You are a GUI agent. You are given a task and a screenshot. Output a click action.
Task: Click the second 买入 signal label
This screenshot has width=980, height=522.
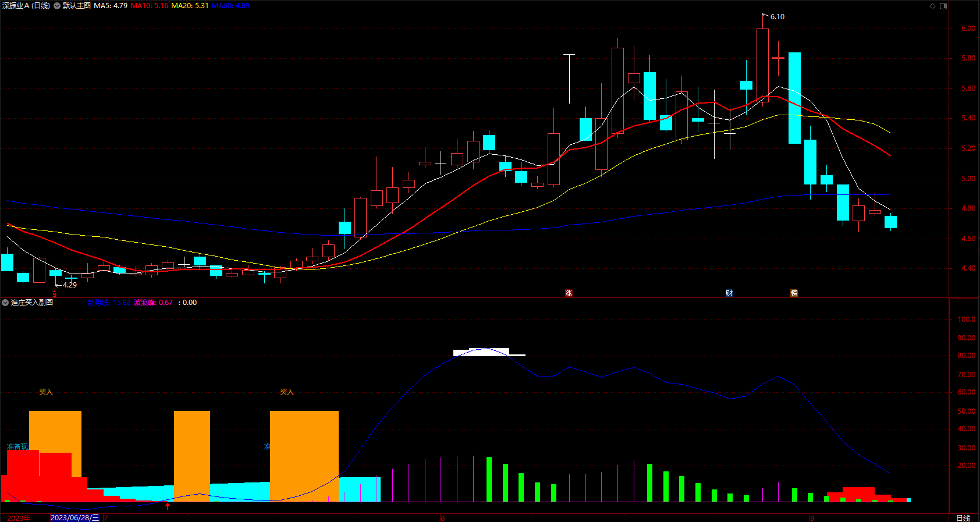287,392
